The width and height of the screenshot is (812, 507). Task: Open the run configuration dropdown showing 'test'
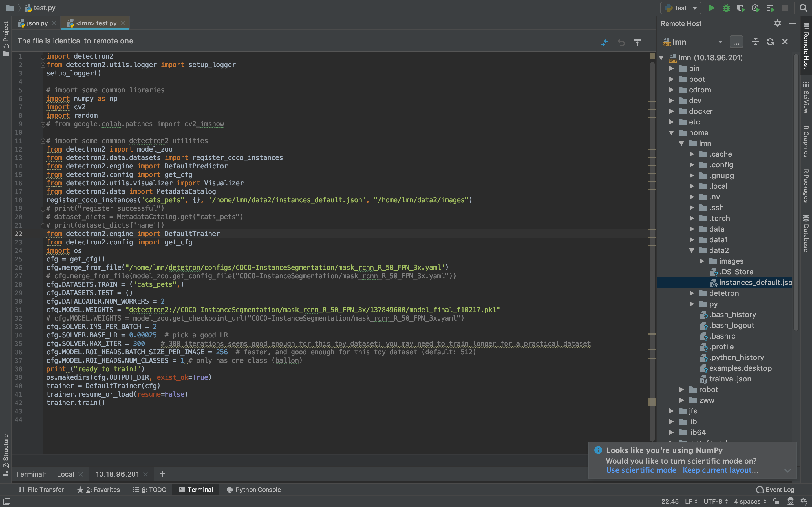coord(681,8)
